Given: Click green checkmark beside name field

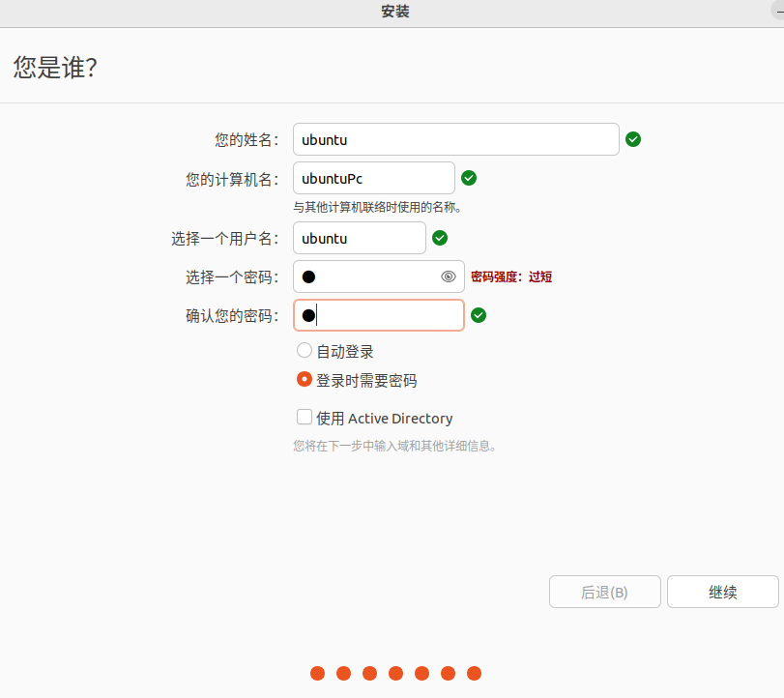Looking at the screenshot, I should (x=633, y=139).
